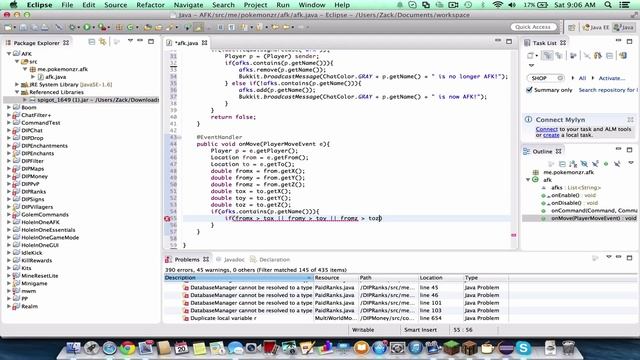This screenshot has height=360, width=640.
Task: Open dropdown arrow next to Run icon
Action: pyautogui.click(x=93, y=27)
